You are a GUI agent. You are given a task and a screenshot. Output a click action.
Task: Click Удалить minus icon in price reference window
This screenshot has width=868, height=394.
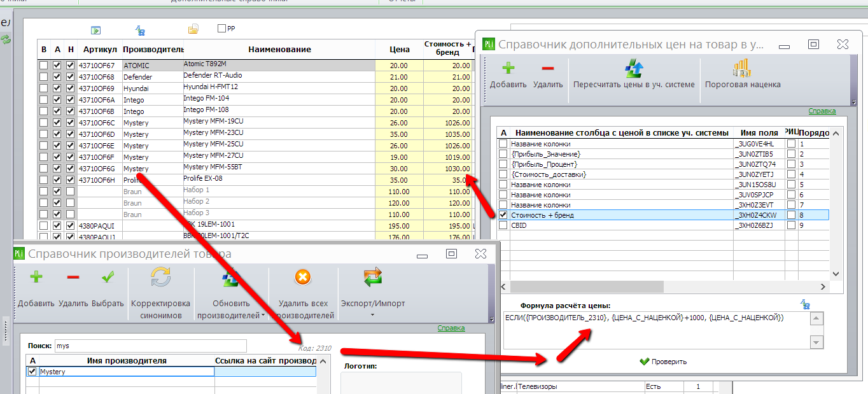click(x=548, y=69)
